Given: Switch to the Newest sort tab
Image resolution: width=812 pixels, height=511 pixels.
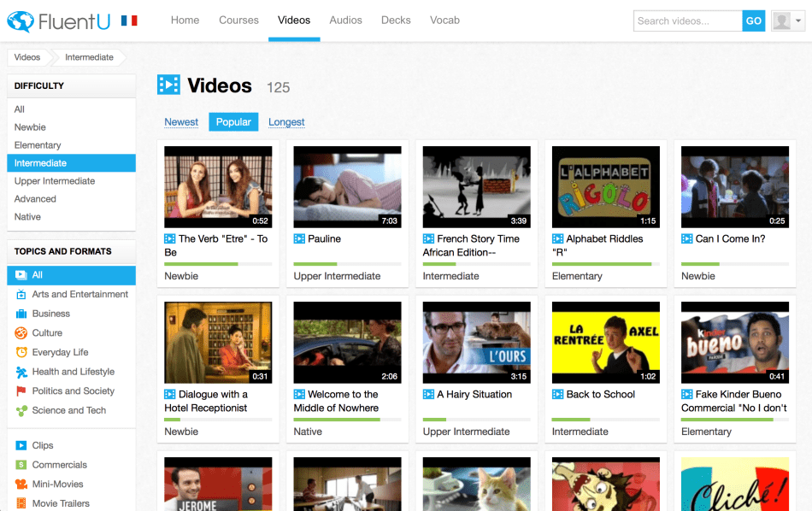Looking at the screenshot, I should point(181,121).
